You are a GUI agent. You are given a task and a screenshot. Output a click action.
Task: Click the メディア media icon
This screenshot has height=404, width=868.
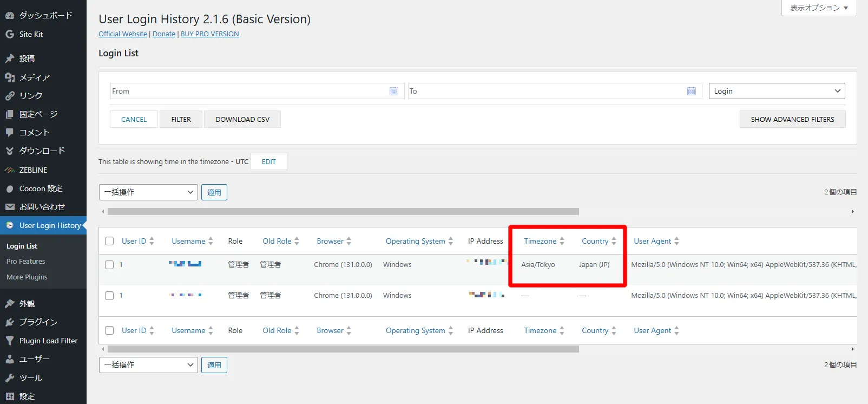click(10, 77)
